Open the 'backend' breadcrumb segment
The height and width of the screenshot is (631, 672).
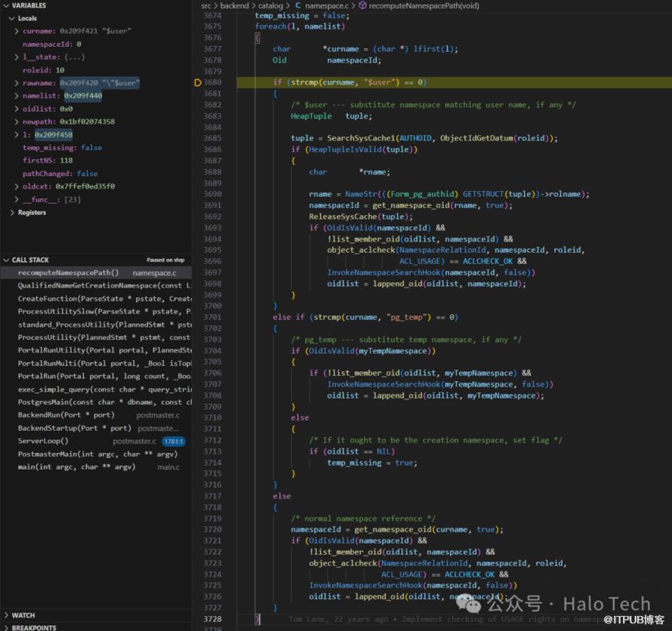point(234,5)
